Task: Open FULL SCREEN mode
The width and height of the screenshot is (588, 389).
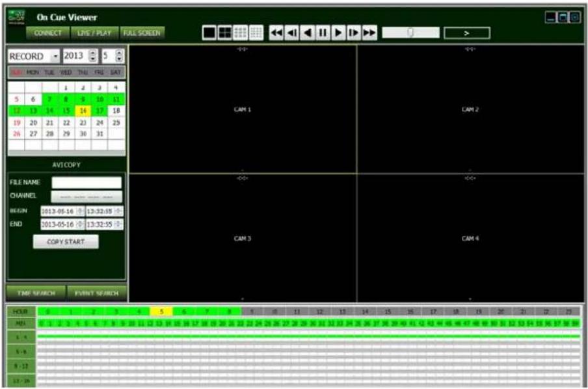Action: 142,33
